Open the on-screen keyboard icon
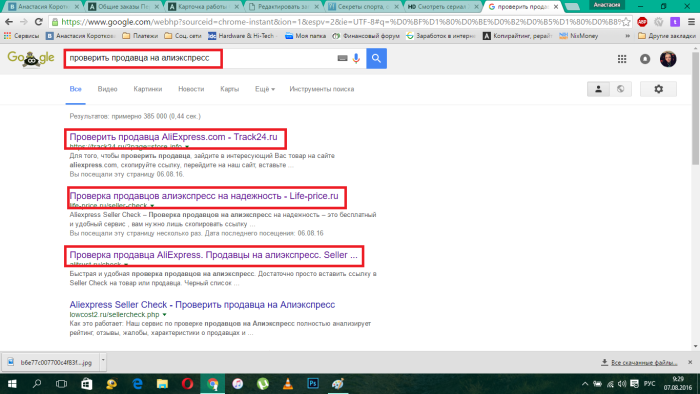This screenshot has width=700, height=394. click(342, 58)
